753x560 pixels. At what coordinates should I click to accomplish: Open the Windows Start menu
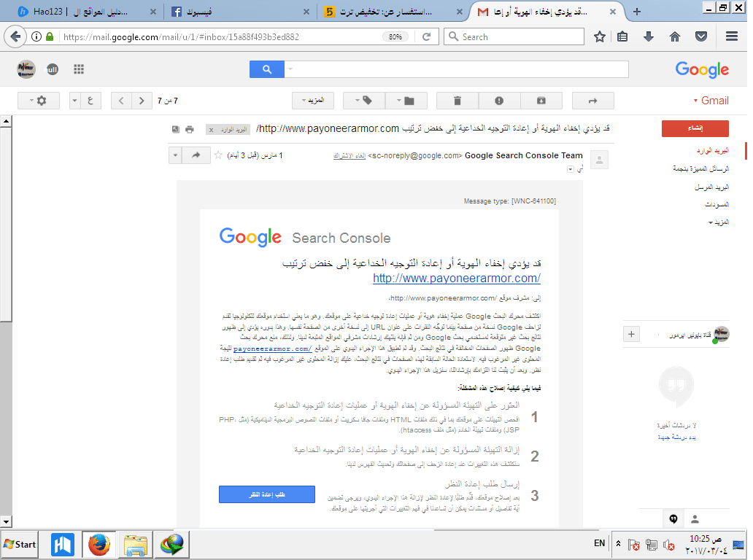coord(20,544)
